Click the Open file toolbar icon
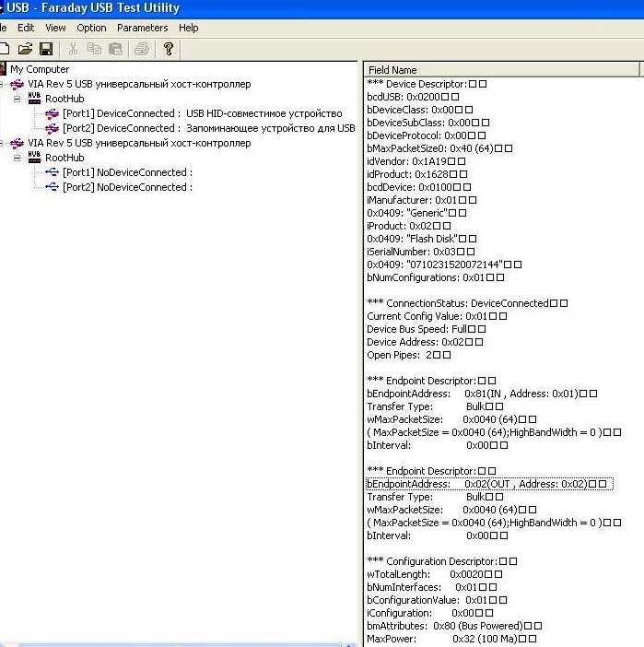 pyautogui.click(x=25, y=49)
